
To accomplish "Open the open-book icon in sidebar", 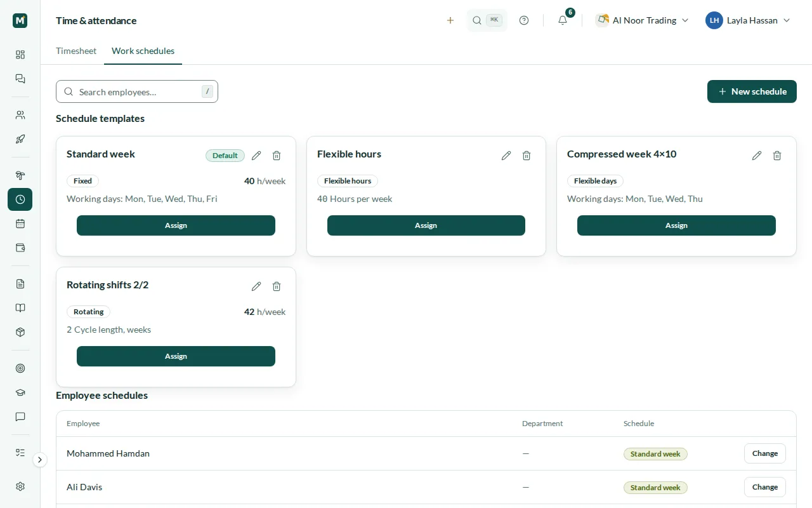I will [20, 308].
